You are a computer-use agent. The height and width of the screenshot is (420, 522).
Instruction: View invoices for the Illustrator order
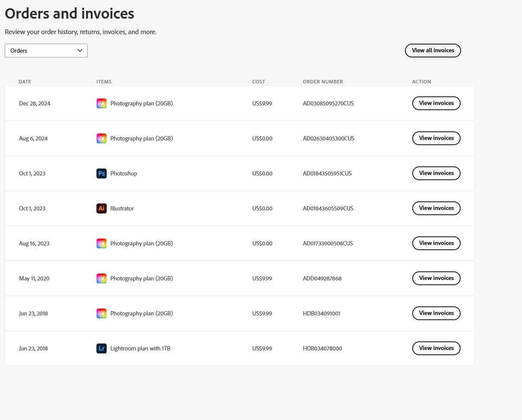click(436, 208)
